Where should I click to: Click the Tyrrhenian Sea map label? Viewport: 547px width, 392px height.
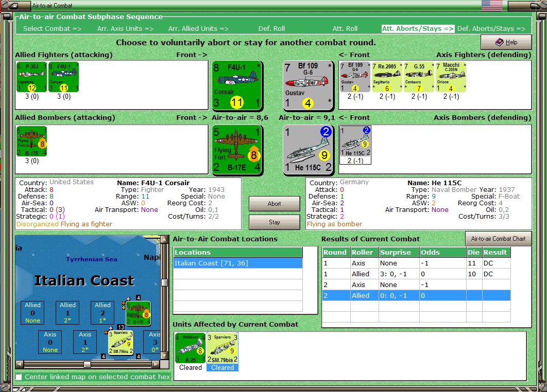coord(92,259)
